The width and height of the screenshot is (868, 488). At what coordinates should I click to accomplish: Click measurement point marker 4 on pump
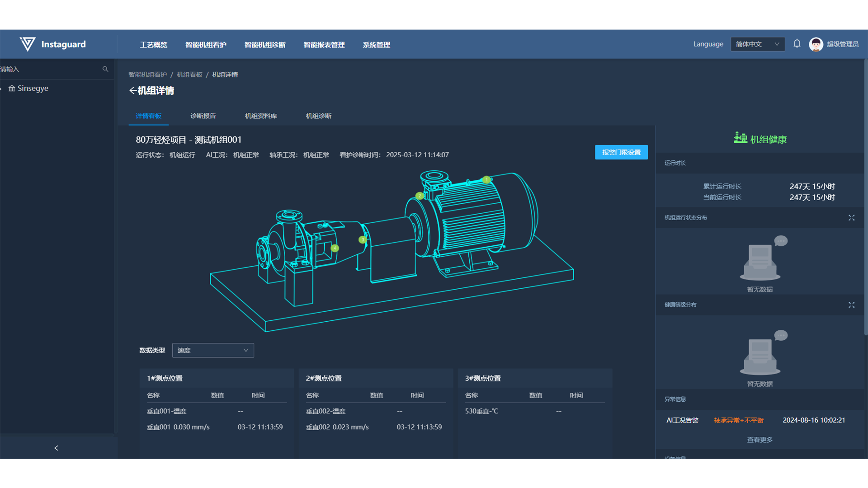[335, 248]
